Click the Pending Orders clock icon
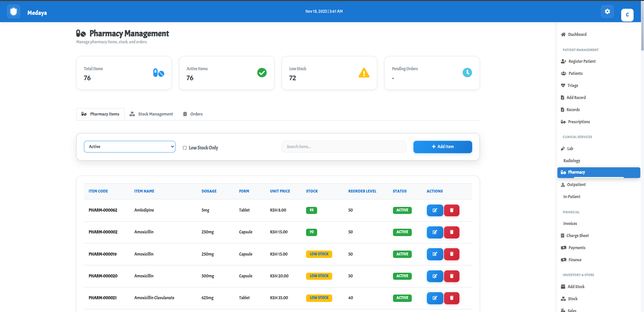The width and height of the screenshot is (644, 312). 467,73
